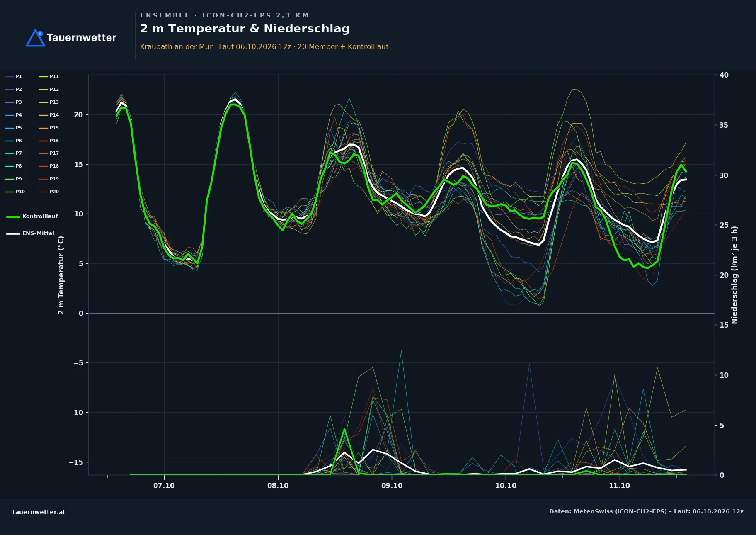Select the P16 legend entry

[x=49, y=141]
